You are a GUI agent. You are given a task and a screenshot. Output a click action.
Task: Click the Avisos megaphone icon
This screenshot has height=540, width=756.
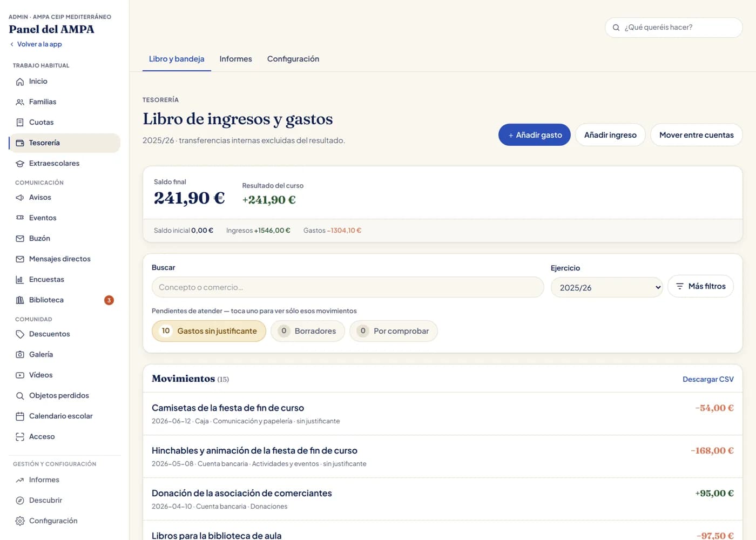click(20, 198)
